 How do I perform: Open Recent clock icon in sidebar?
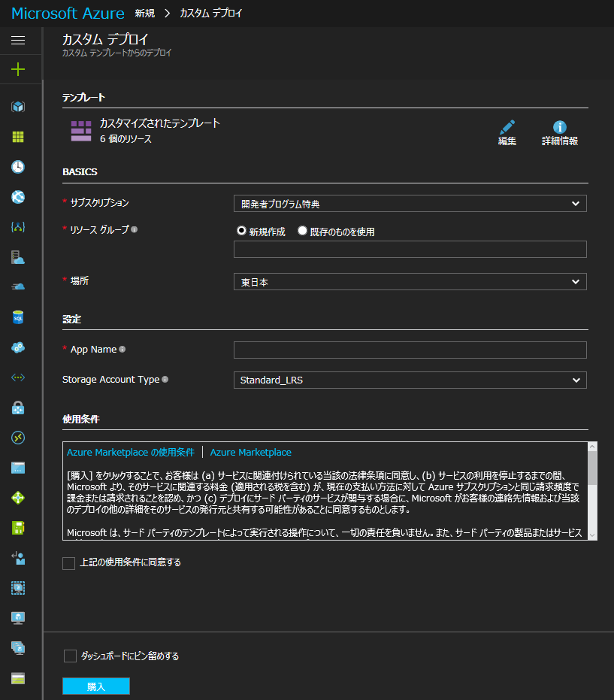(x=18, y=167)
